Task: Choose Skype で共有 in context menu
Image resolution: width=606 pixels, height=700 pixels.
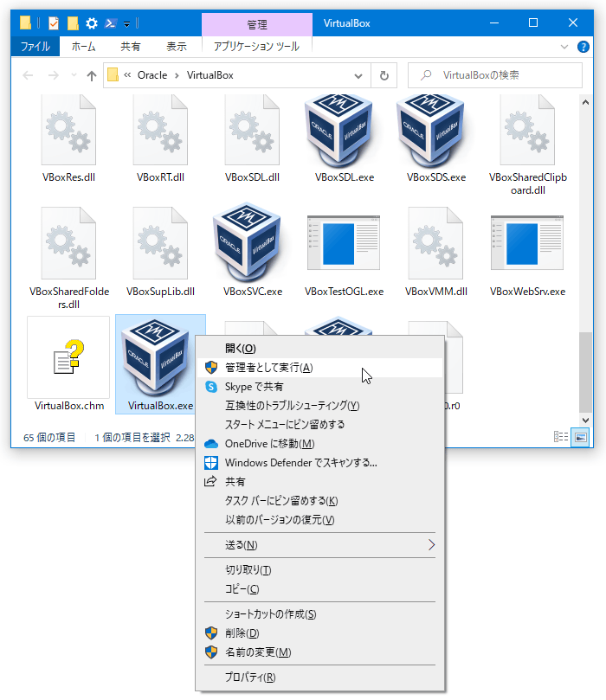Action: pos(319,387)
